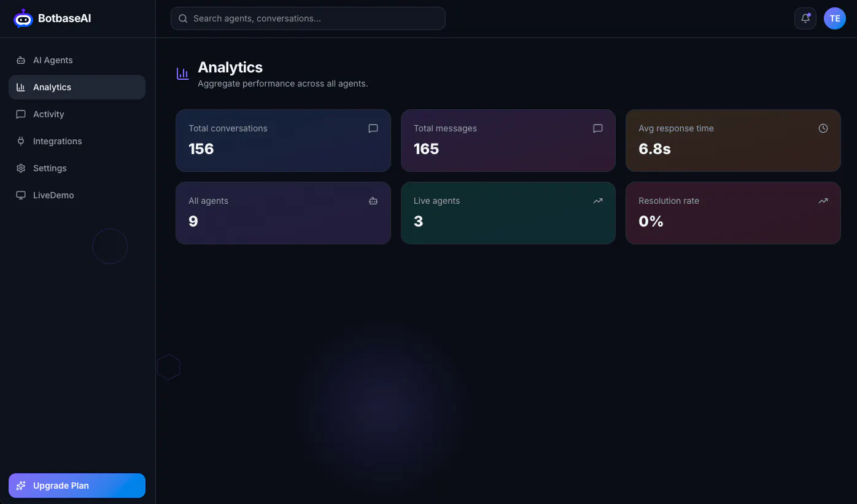
Task: Click the Analytics bar chart sidebar icon
Action: (x=21, y=87)
